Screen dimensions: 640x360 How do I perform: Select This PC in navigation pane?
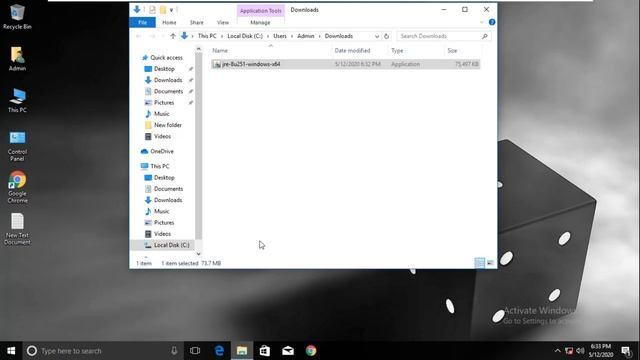pos(160,166)
